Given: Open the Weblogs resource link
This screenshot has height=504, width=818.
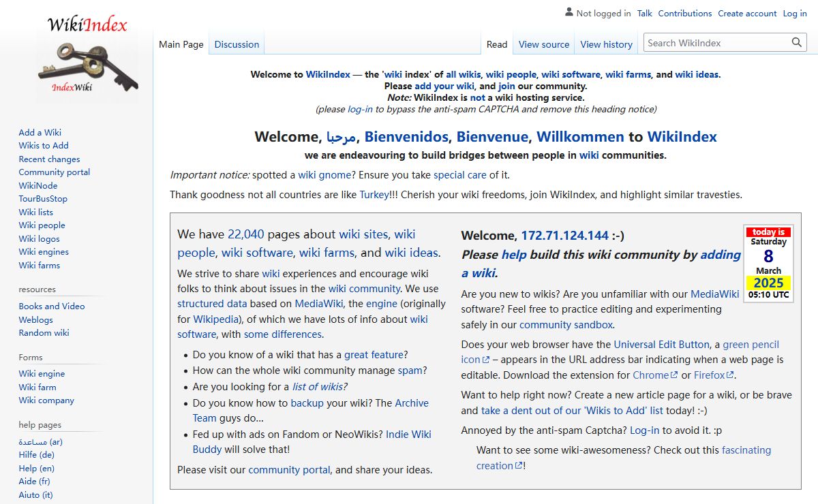Looking at the screenshot, I should 35,319.
